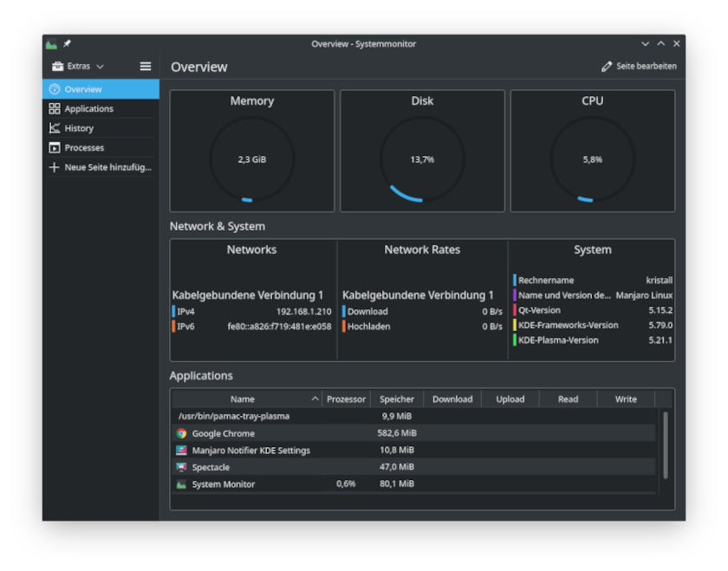Click the Speicher column header
728x571 pixels.
(397, 399)
